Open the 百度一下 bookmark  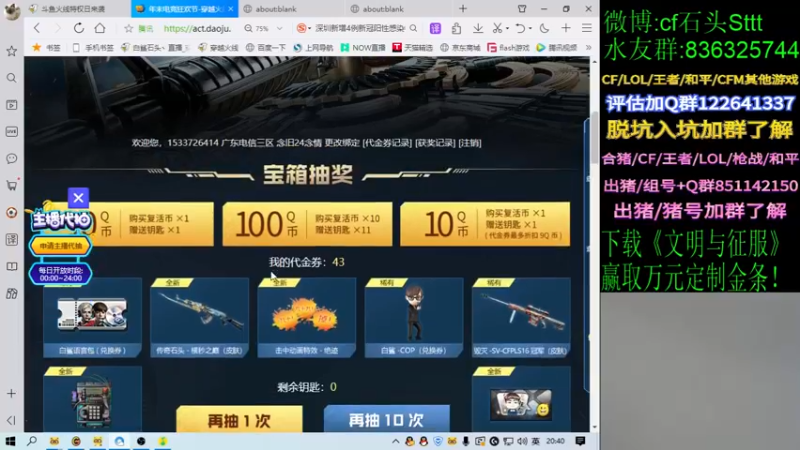[x=266, y=47]
